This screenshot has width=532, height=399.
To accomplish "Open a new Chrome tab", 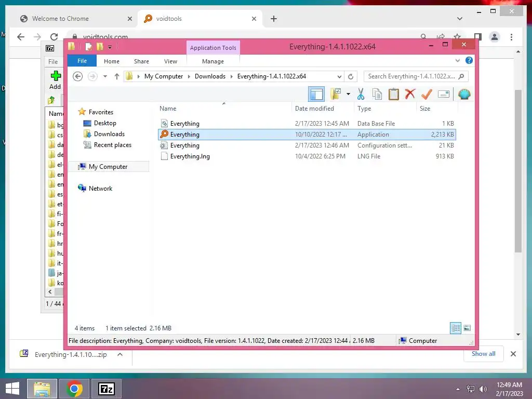I will (273, 19).
